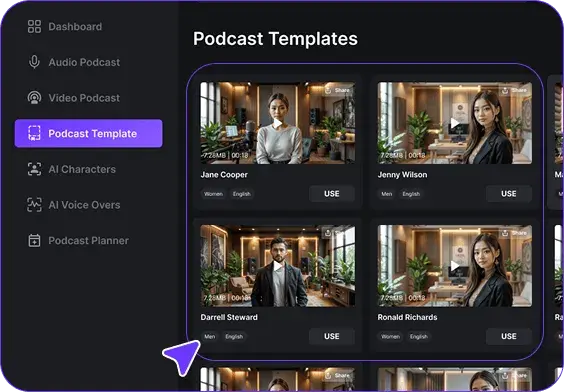564x392 pixels.
Task: Click the AI Characters face icon
Action: (x=34, y=169)
